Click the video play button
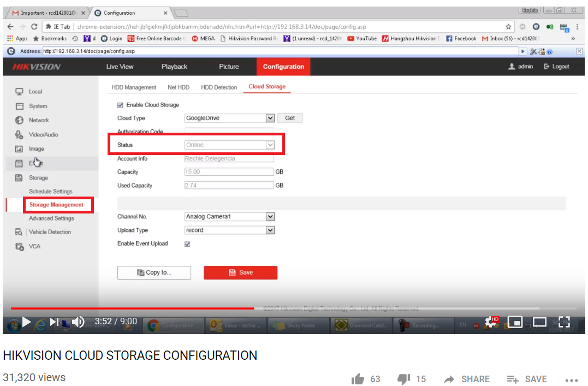588x386 pixels. point(26,322)
